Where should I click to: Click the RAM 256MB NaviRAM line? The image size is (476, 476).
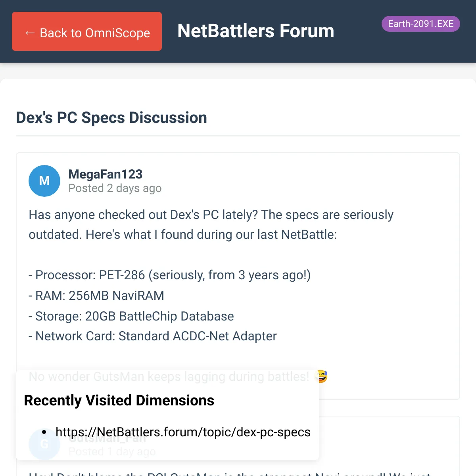point(96,296)
